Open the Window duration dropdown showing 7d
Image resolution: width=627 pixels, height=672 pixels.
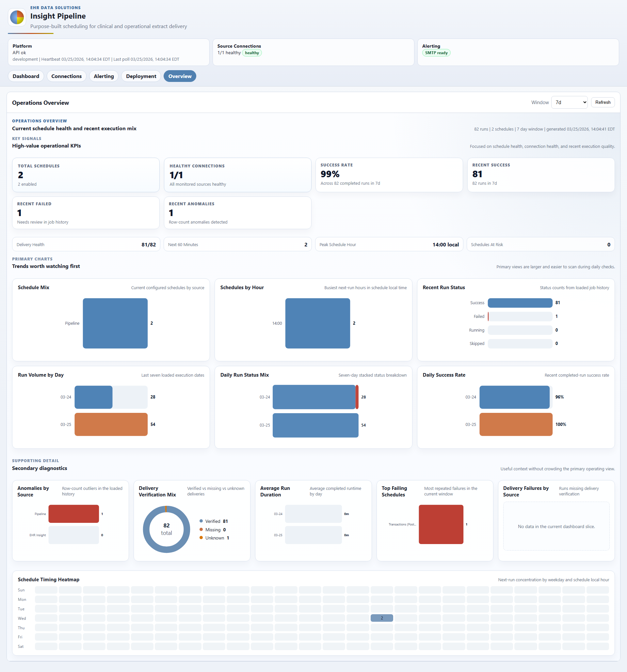click(569, 102)
